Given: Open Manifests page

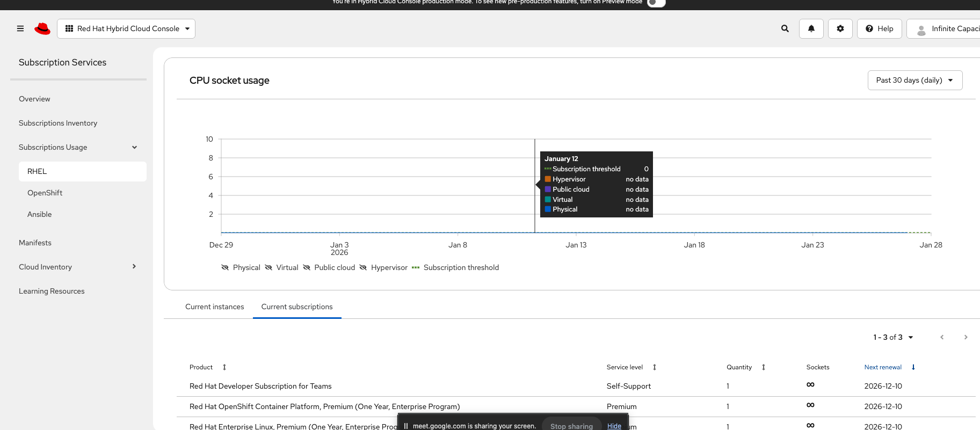Looking at the screenshot, I should click(35, 243).
